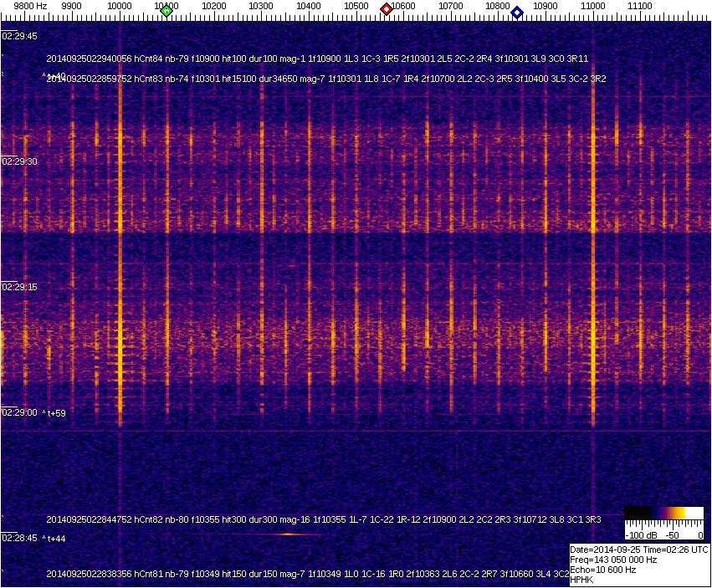Click the 02:29:00 time label
Viewport: 712px width, 588px height.
18,412
